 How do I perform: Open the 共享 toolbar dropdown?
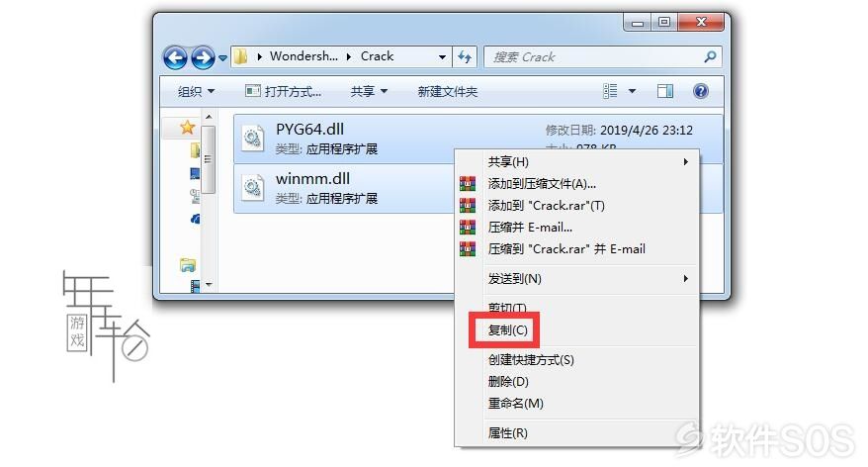[x=369, y=91]
